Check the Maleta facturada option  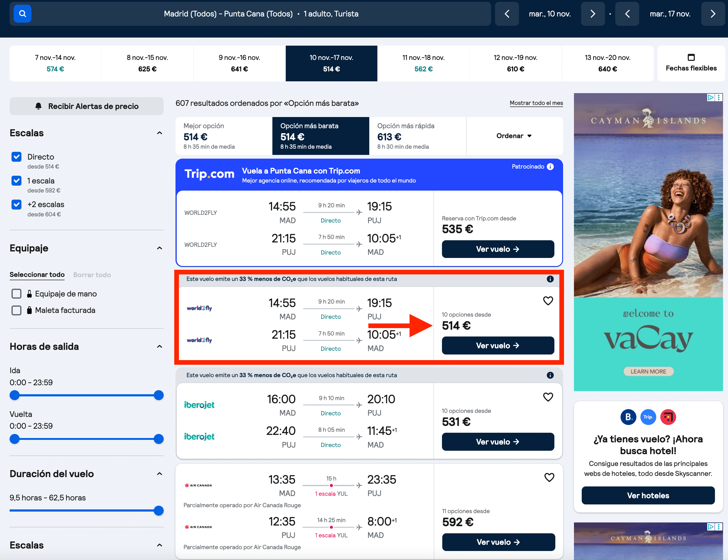click(16, 310)
